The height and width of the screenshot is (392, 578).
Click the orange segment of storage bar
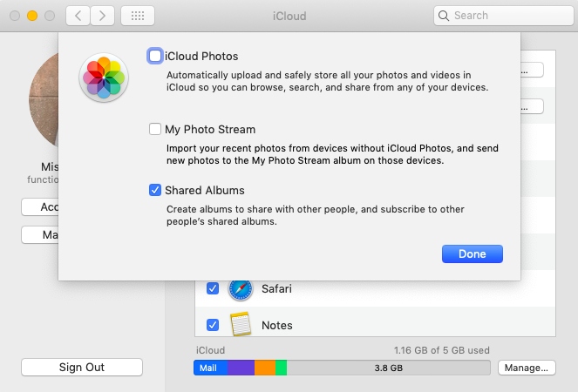265,368
